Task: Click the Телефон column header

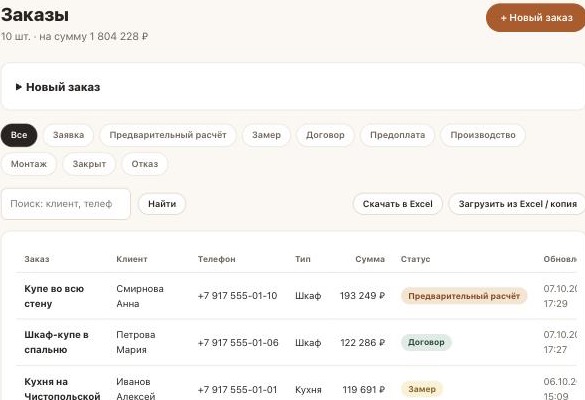Action: pos(216,259)
